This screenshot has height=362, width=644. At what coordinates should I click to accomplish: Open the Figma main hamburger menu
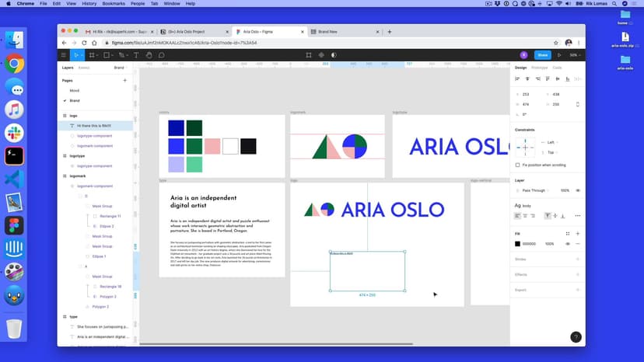[x=64, y=55]
